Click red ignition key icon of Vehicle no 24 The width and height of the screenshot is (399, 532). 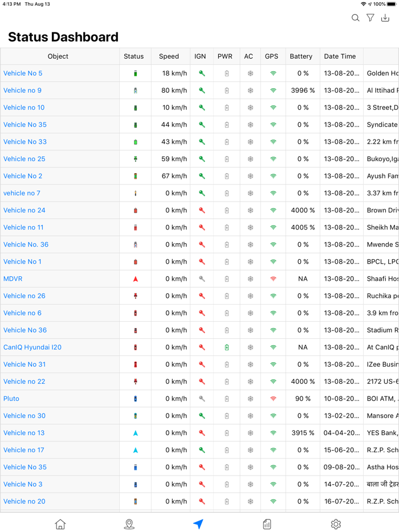point(202,210)
